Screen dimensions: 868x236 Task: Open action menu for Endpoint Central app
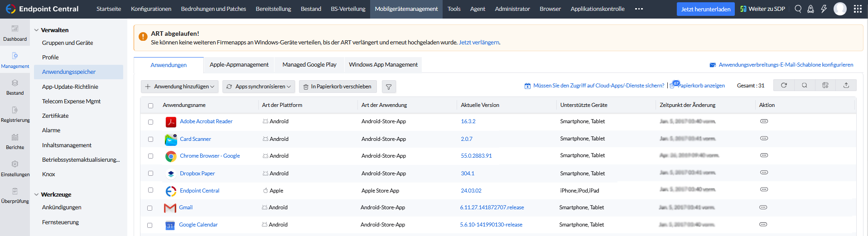[x=764, y=189]
